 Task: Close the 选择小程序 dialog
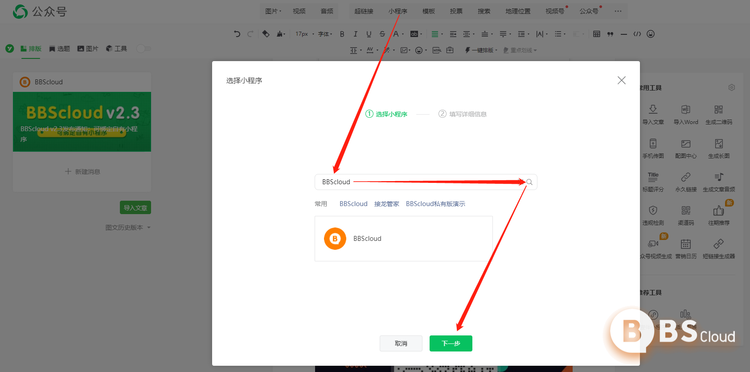tap(621, 80)
